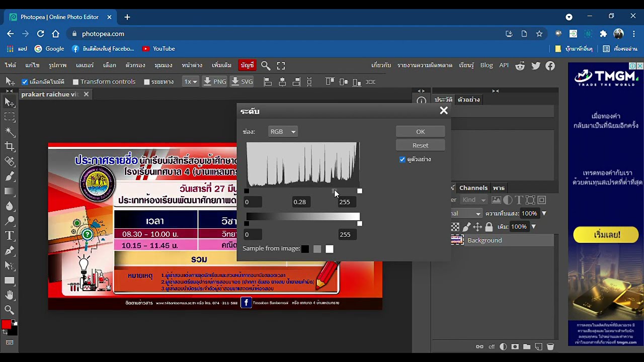The image size is (644, 362).
Task: Filter layers by text type icon
Action: click(519, 200)
